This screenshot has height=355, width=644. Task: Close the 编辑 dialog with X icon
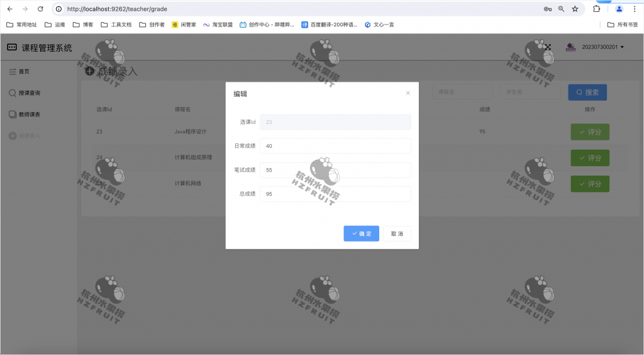coord(408,93)
